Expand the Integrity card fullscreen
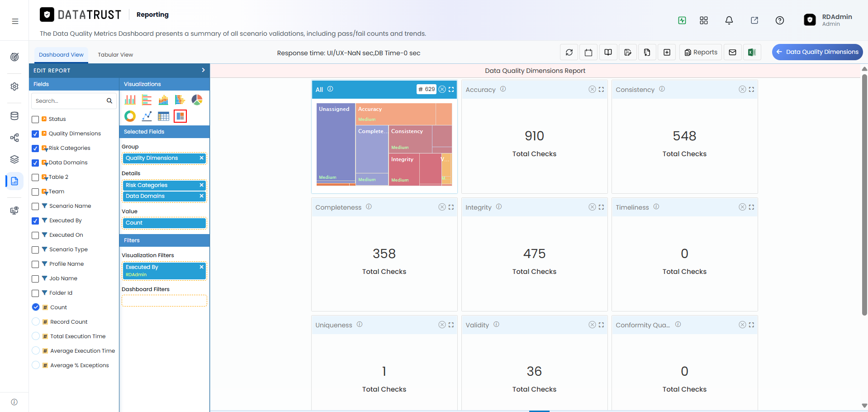The width and height of the screenshot is (868, 412). pyautogui.click(x=601, y=207)
